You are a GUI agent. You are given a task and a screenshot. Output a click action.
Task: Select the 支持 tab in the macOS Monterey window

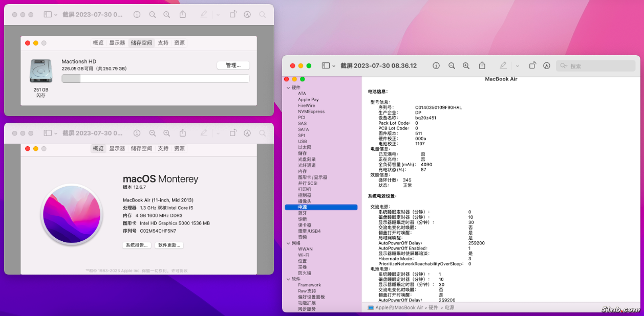click(x=163, y=148)
